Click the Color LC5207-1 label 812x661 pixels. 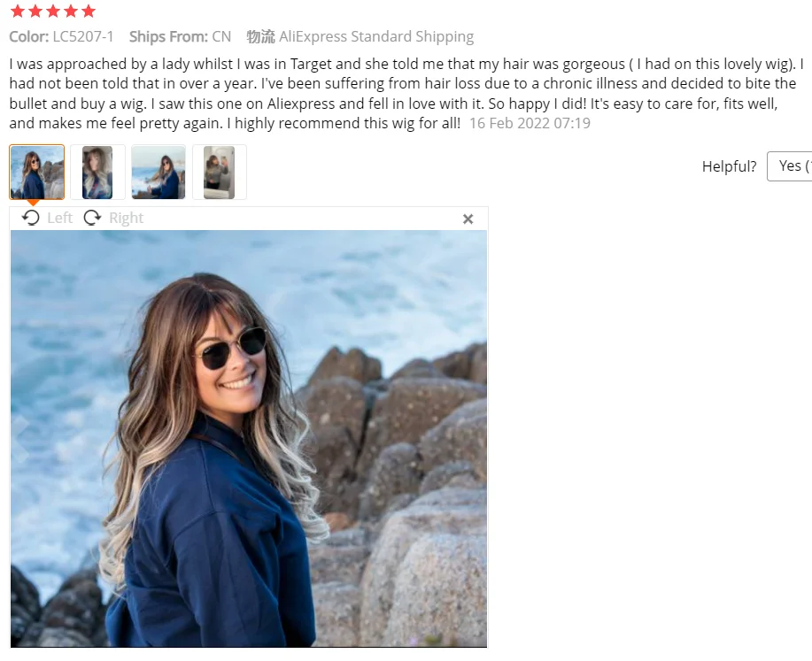[x=61, y=37]
